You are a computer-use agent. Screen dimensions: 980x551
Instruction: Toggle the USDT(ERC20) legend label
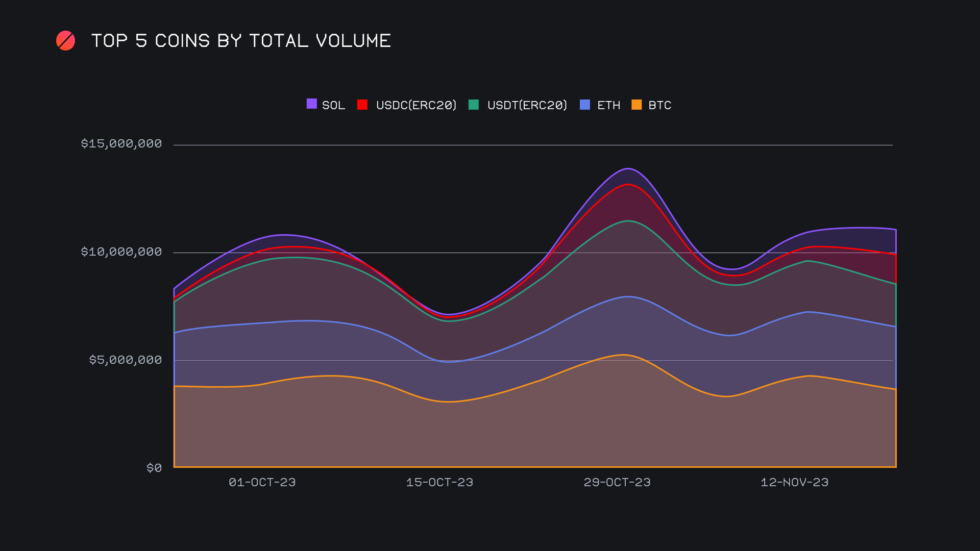coord(527,105)
